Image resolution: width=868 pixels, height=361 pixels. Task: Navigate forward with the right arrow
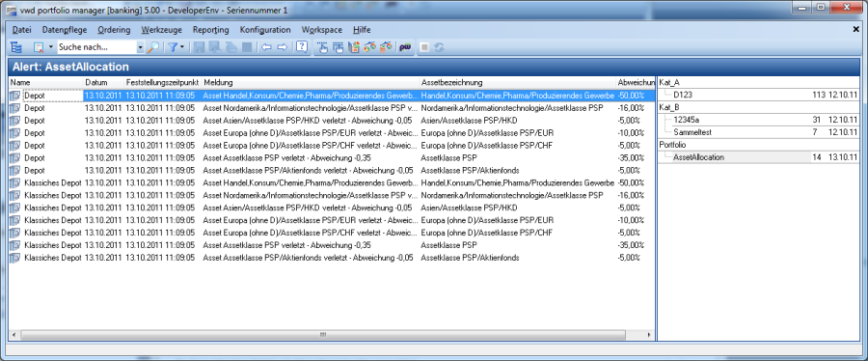tap(283, 47)
